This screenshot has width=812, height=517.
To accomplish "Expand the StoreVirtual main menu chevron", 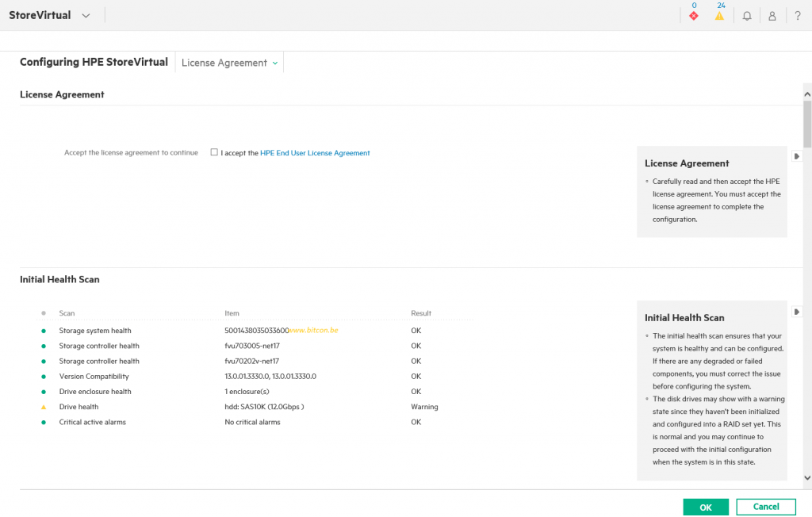I will point(86,16).
